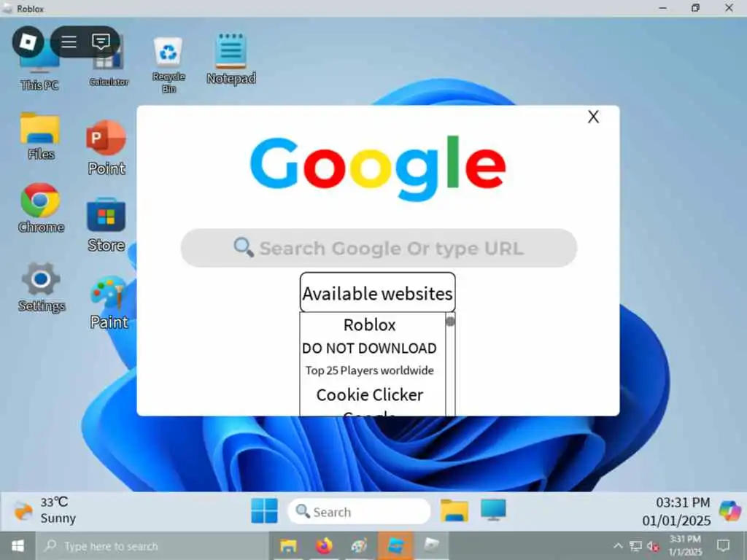
Task: Open in-game taskbar File Explorer folder
Action: click(454, 510)
